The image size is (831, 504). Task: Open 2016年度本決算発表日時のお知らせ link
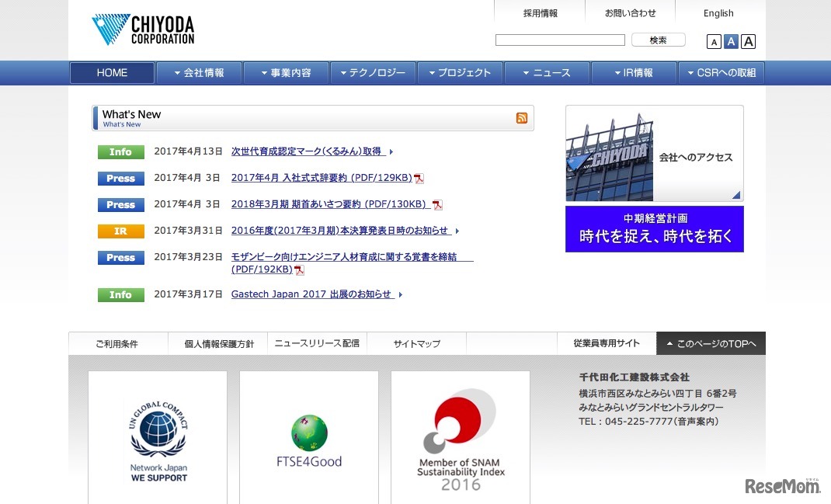pos(340,231)
